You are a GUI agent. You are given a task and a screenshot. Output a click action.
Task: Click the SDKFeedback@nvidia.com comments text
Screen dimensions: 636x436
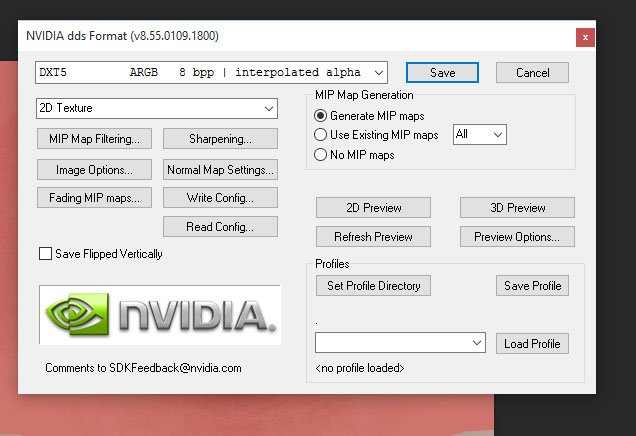(x=143, y=368)
